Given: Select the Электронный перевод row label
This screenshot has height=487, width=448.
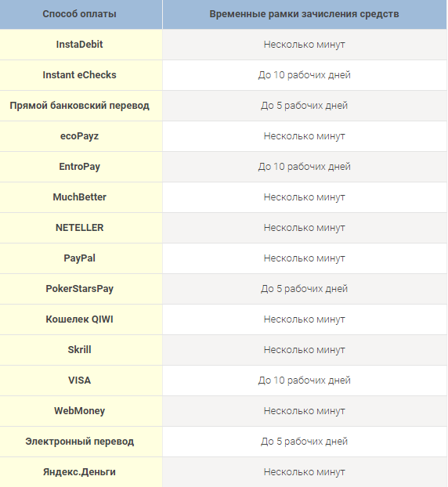Looking at the screenshot, I should pyautogui.click(x=79, y=442).
